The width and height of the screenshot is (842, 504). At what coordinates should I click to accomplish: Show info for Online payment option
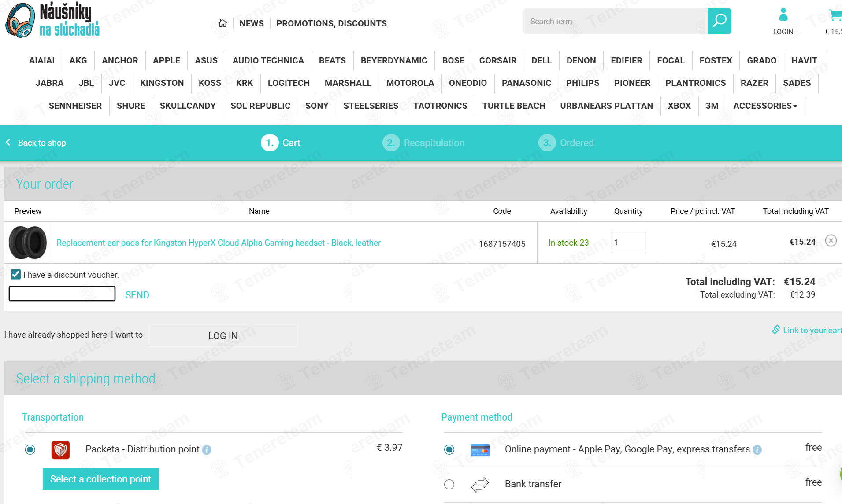757,450
